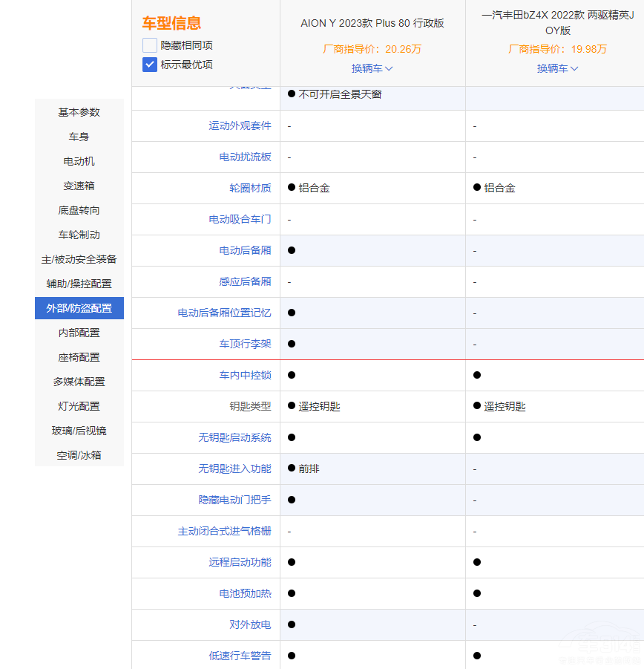Switch to 内部配置 section

(x=79, y=333)
